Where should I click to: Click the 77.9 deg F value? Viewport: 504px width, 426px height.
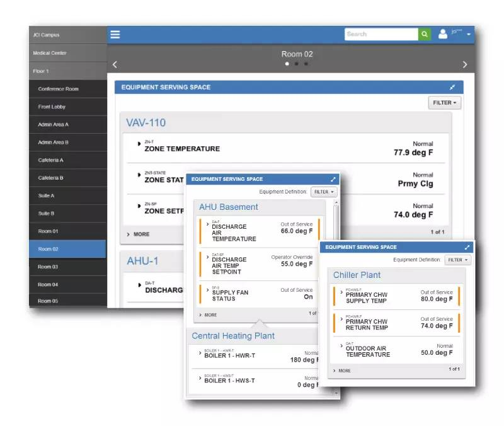pos(413,153)
